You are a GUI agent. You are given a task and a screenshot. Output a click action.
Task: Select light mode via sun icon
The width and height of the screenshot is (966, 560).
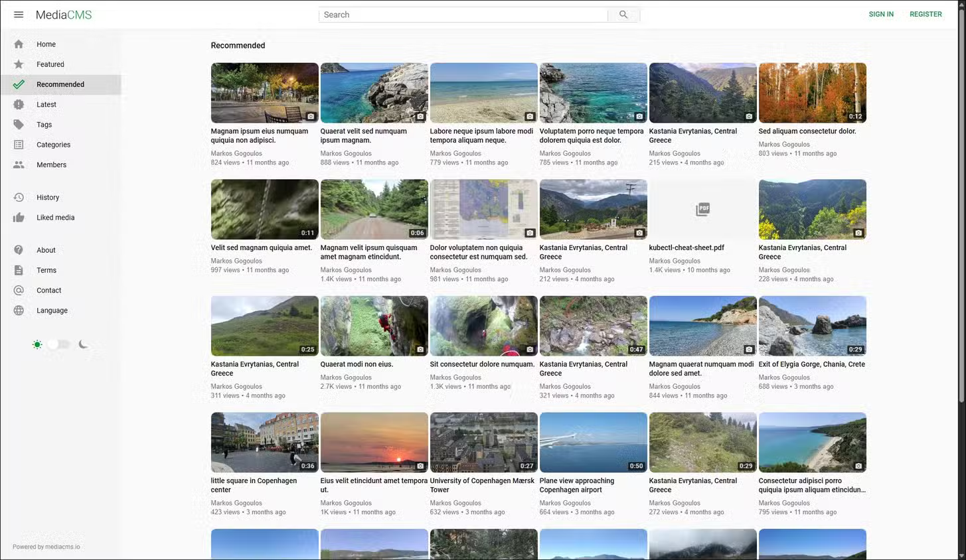tap(37, 344)
